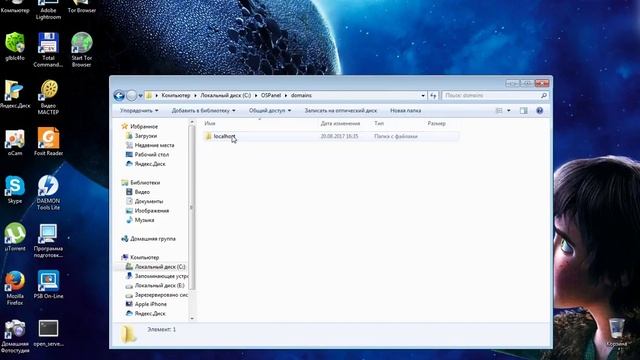Sort by the Имя column header
Viewport: 640px width, 360px height.
point(210,123)
